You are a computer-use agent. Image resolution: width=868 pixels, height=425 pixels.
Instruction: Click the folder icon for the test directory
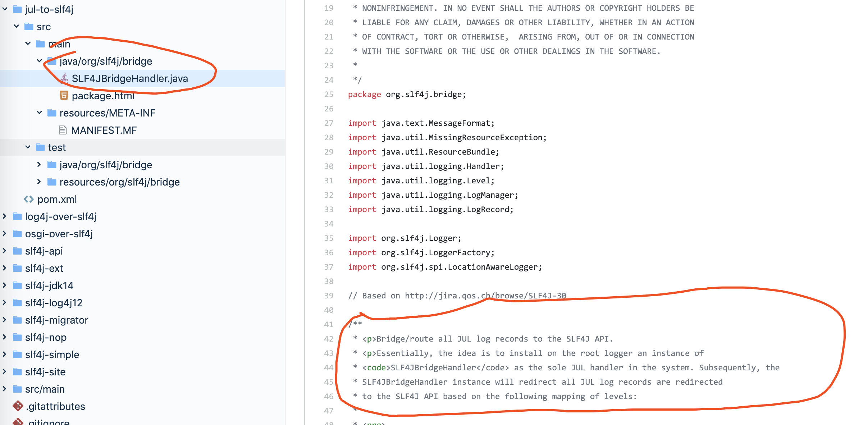[40, 147]
